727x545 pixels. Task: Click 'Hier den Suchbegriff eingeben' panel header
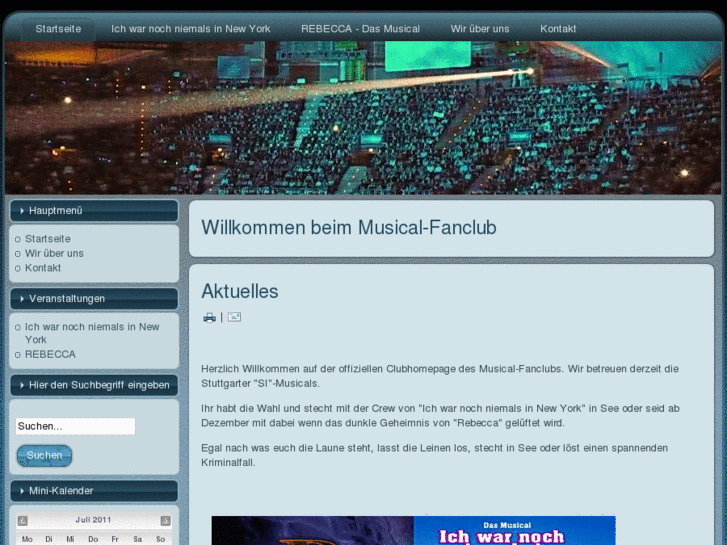(94, 385)
